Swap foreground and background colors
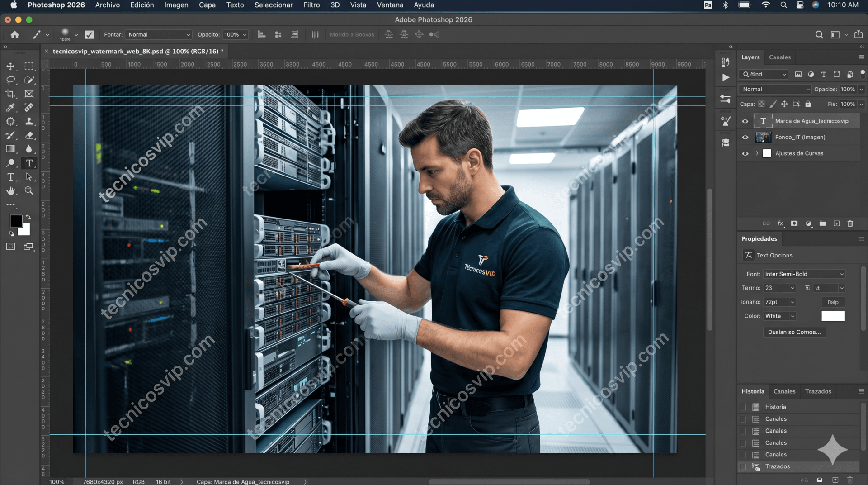 pyautogui.click(x=28, y=217)
